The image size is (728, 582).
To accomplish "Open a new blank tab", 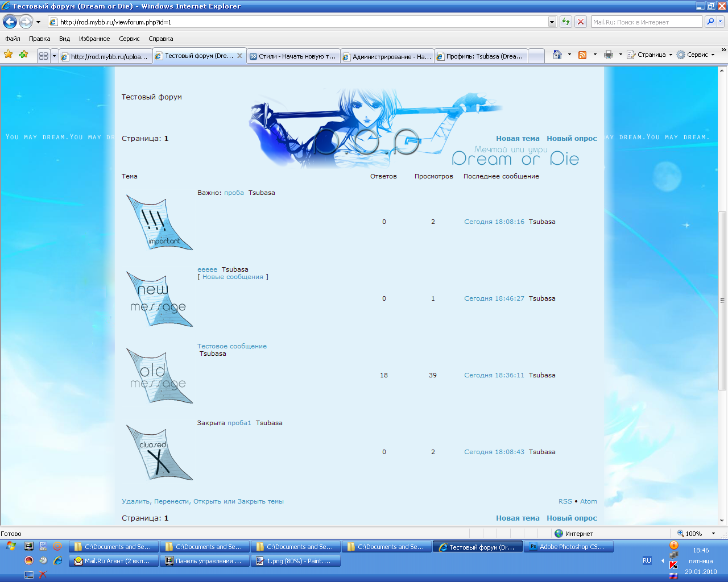I will [536, 56].
